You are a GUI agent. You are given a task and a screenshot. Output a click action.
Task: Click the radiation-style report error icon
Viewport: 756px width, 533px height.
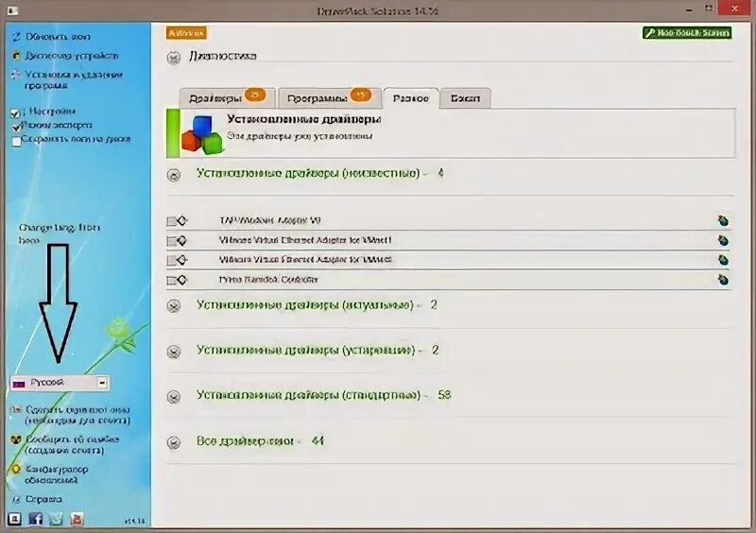[16, 439]
